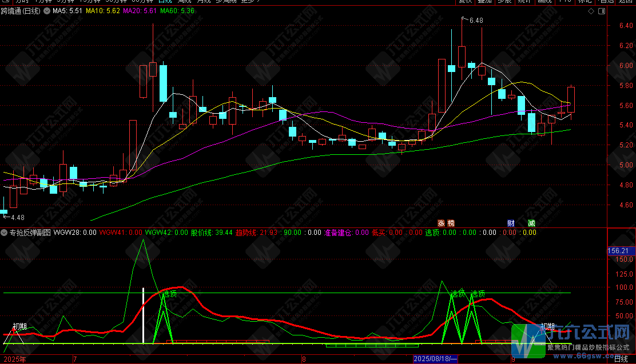
Task: Switch to the 月线 period tab
Action: (x=204, y=1)
